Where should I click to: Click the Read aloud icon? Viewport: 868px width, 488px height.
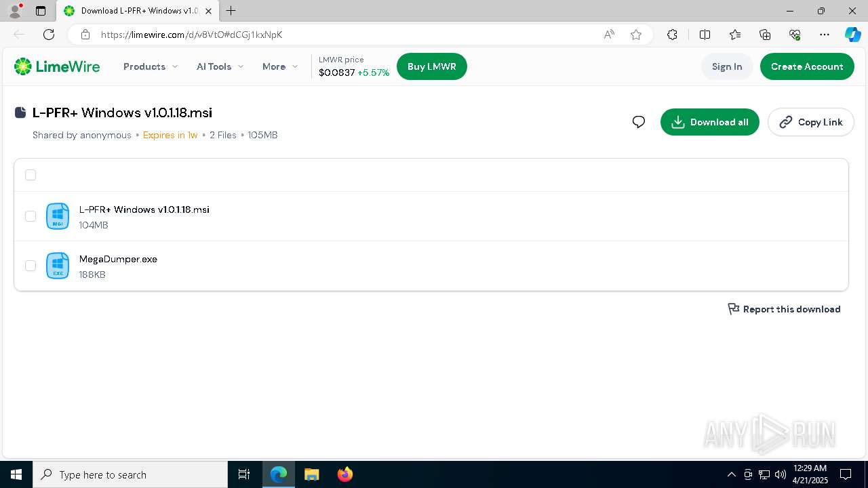click(609, 35)
